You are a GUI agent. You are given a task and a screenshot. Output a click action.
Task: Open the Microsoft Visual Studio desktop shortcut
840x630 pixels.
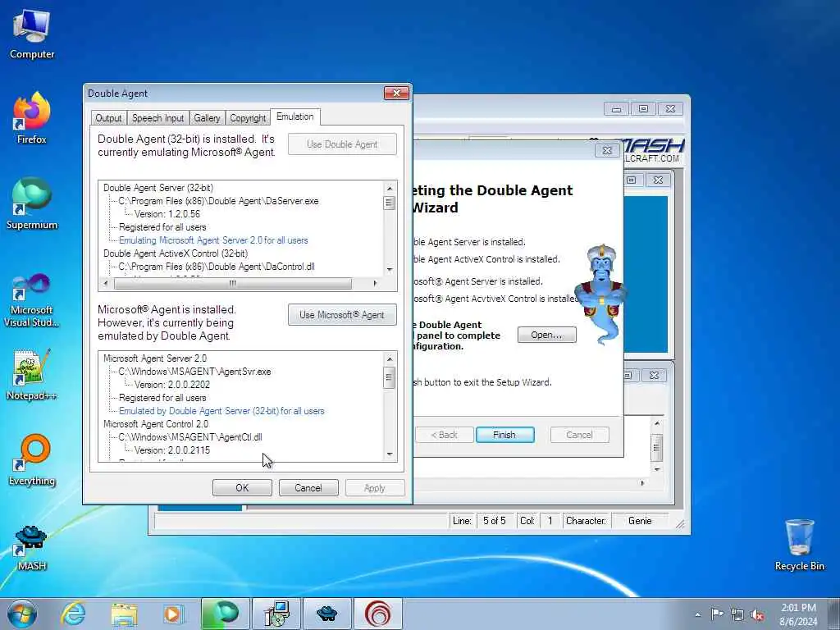pyautogui.click(x=32, y=300)
